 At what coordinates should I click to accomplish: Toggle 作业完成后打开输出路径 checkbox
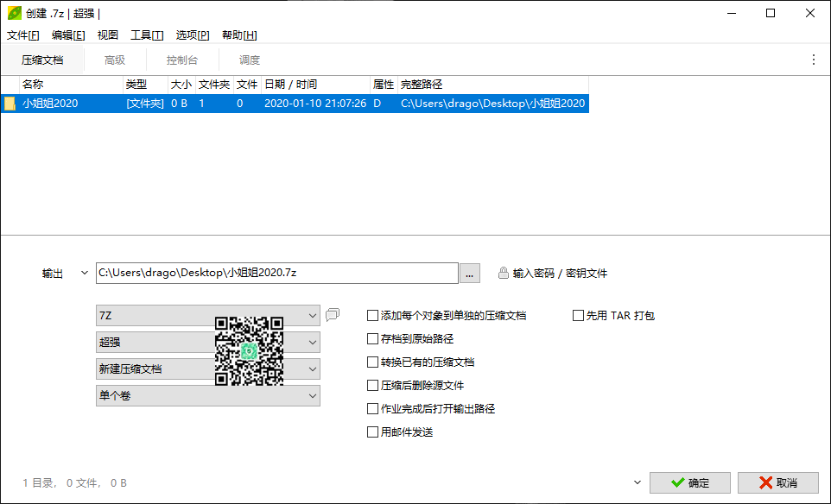point(372,409)
